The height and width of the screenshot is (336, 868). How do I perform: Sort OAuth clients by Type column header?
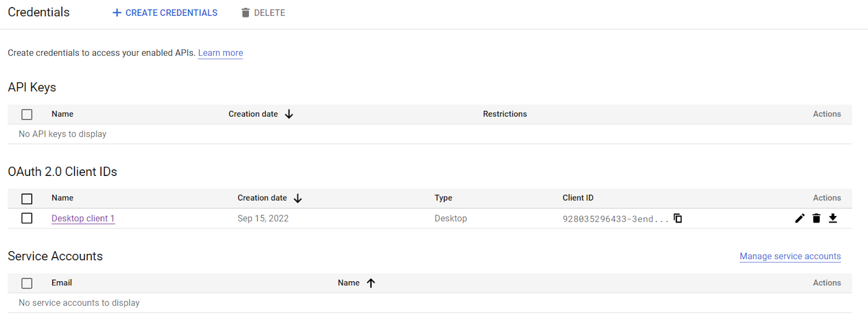click(443, 198)
